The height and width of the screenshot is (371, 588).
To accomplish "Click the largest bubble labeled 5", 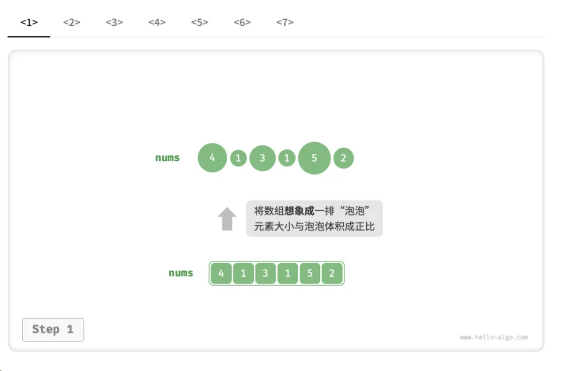I will 314,158.
